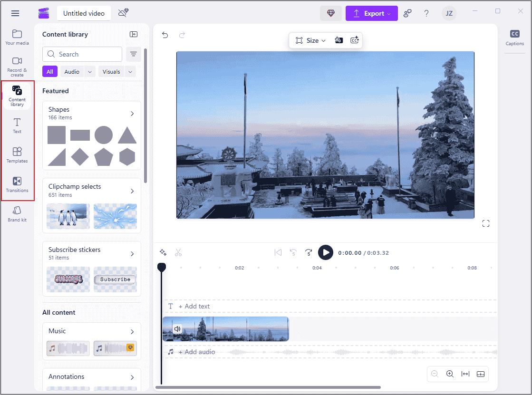This screenshot has height=395, width=532.
Task: Click the cloud sync off icon
Action: point(123,13)
